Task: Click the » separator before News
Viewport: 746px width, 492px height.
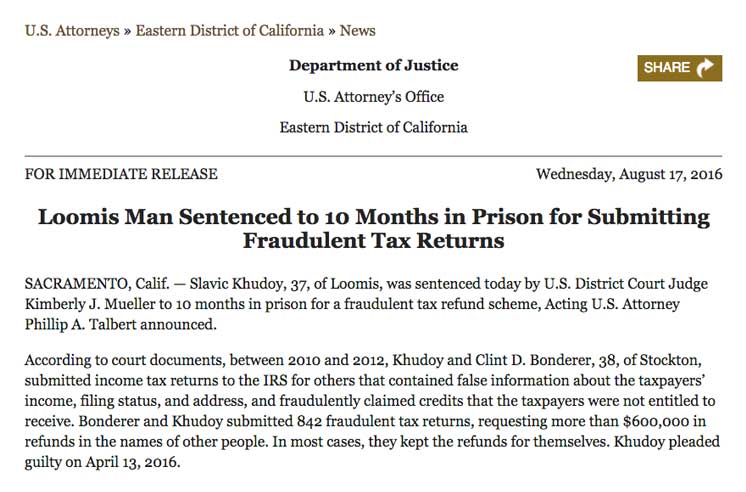Action: 332,31
